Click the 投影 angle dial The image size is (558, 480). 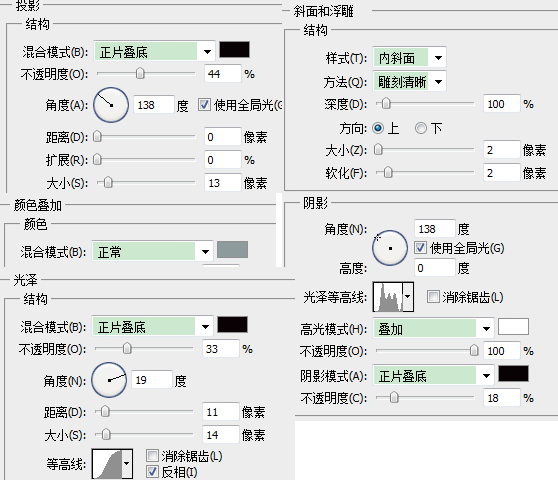point(111,105)
